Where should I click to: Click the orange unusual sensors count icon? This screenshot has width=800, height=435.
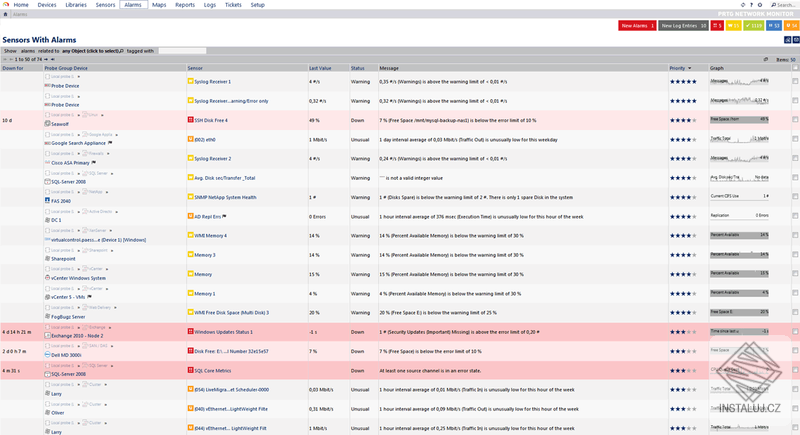(x=791, y=25)
